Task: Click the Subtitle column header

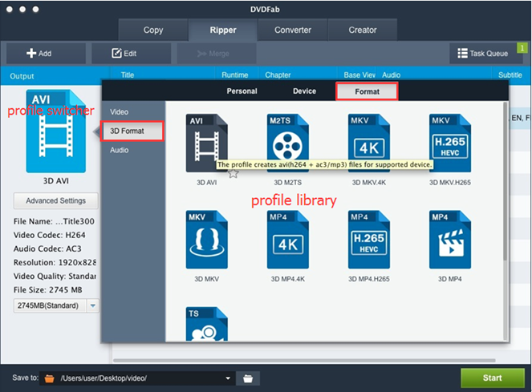Action: [x=510, y=75]
